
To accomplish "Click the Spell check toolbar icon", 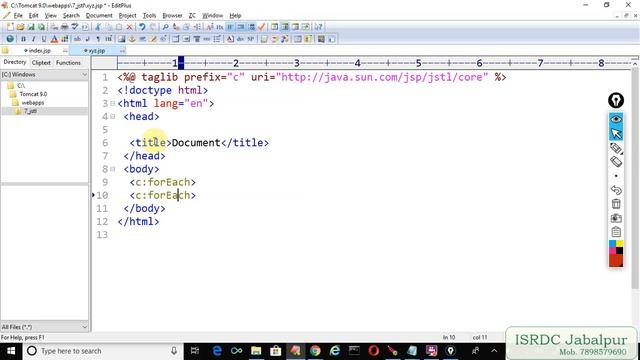I will point(75,27).
